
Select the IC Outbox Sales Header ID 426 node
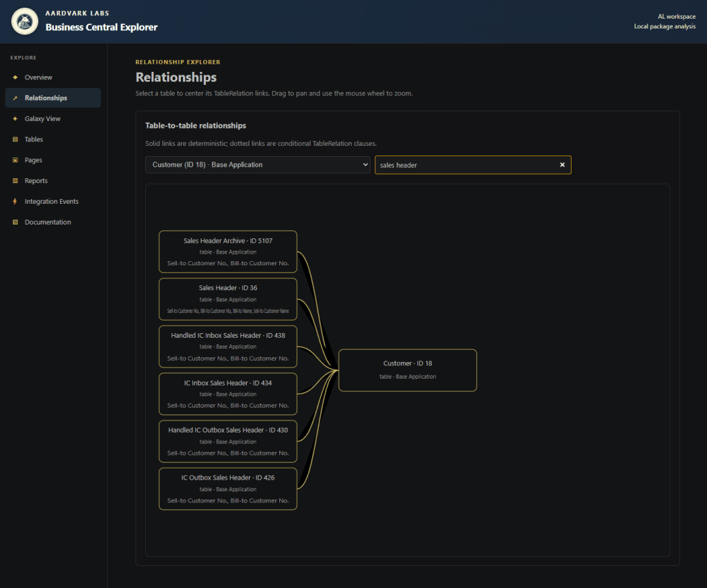click(227, 489)
